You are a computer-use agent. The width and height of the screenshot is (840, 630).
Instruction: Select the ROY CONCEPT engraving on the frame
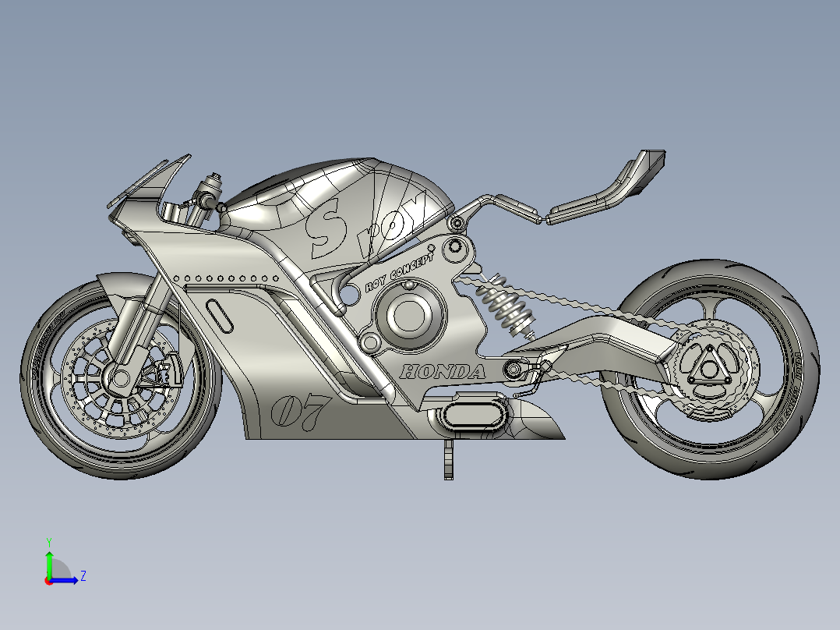pyautogui.click(x=400, y=272)
